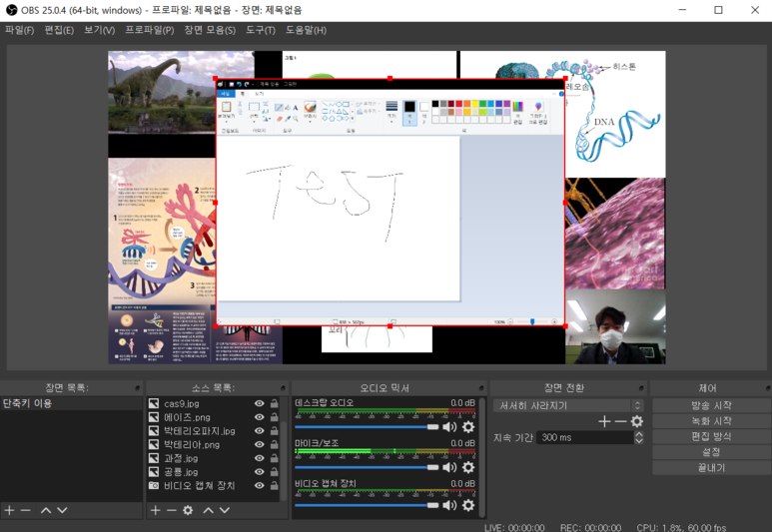The image size is (772, 532).
Task: Open 설정 settings button
Action: (x=711, y=452)
